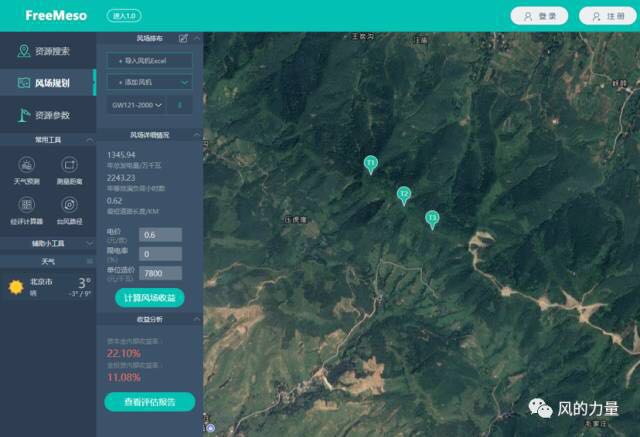Click the 单位造价 input field showing 7800

coord(160,273)
